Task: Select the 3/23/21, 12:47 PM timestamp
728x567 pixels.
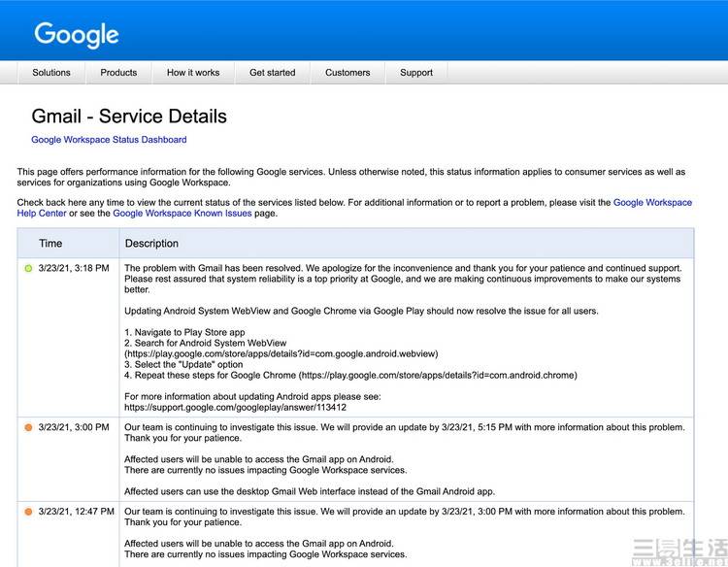Action: tap(76, 512)
